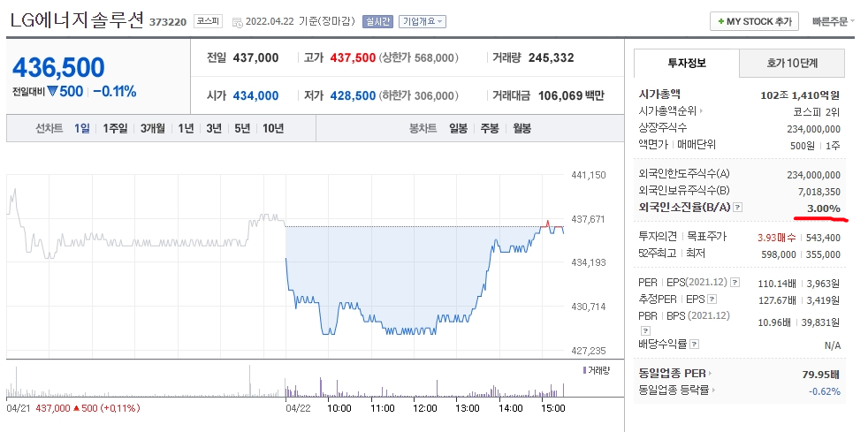Click the 거래대금 value 106,069 백만

(x=571, y=95)
